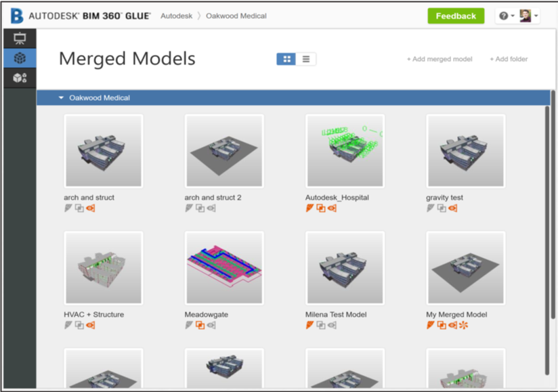Screen dimensions: 558x392
Task: Click the markup icon under HVAC + Structure
Action: pyautogui.click(x=68, y=325)
